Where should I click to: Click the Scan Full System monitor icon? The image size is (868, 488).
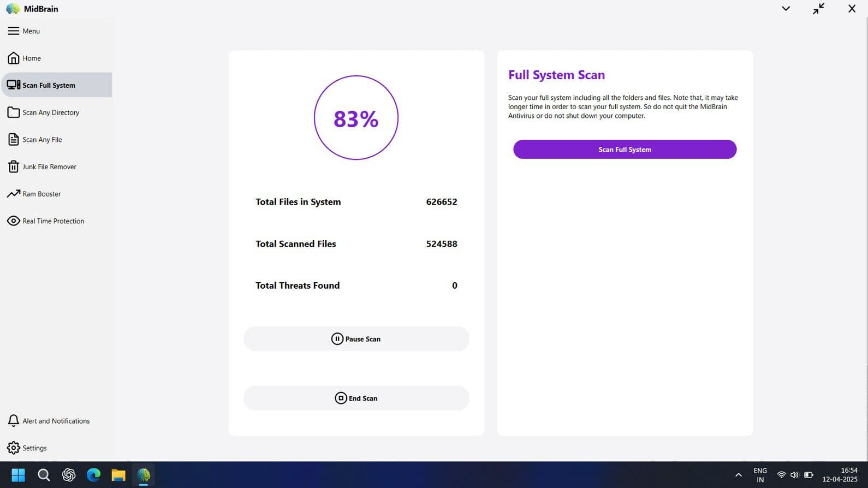coord(14,85)
